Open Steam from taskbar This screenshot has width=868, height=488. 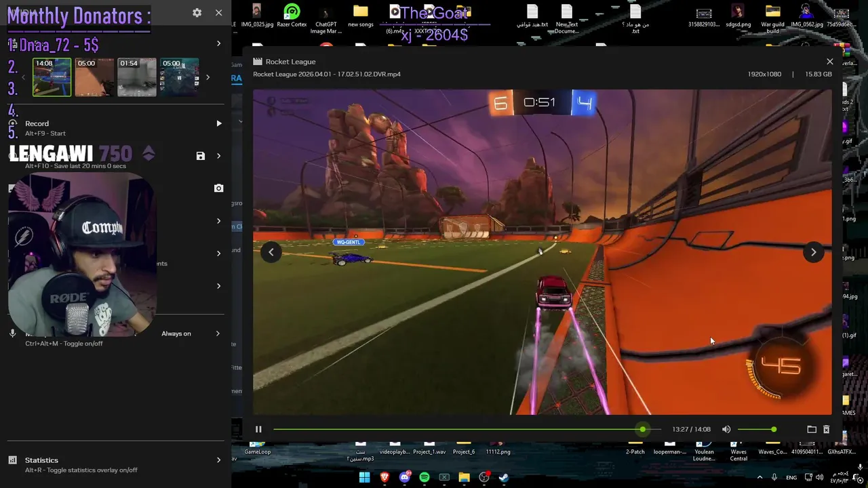coord(504,477)
